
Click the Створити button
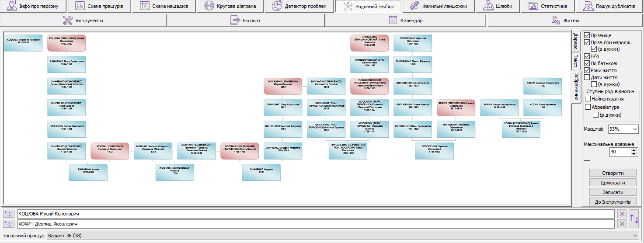point(613,173)
